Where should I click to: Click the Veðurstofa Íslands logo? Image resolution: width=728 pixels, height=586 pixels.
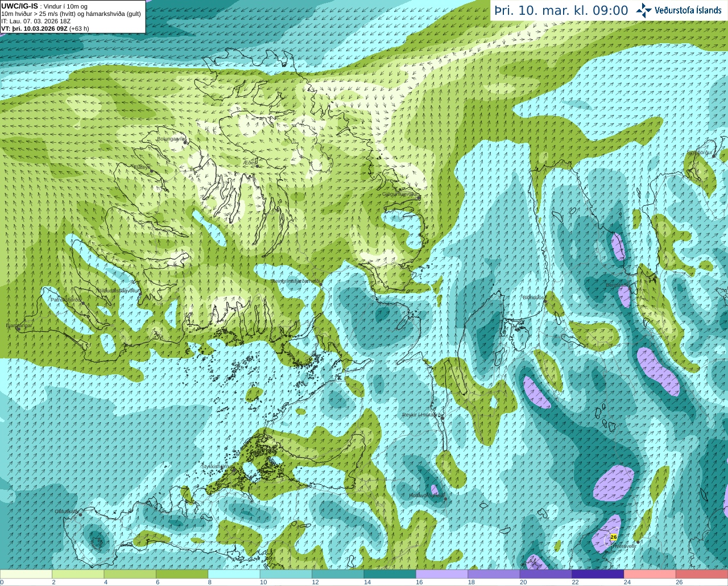point(679,10)
